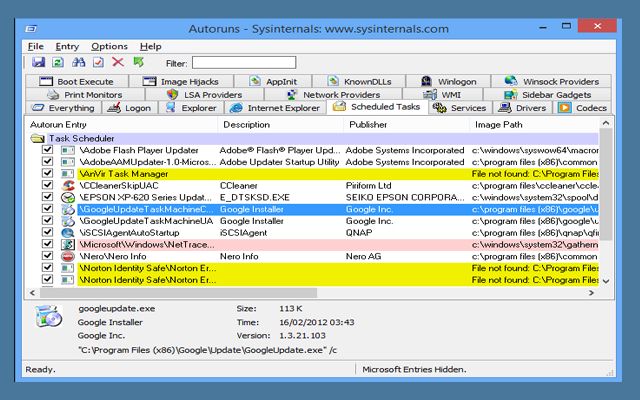Click the googleupdate.exe details pane icon
640x400 pixels.
tap(49, 316)
